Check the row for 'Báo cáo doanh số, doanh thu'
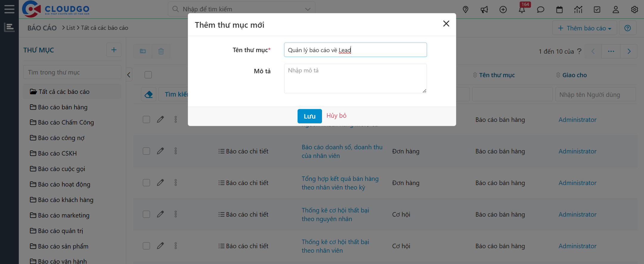This screenshot has width=644, height=264. click(146, 151)
